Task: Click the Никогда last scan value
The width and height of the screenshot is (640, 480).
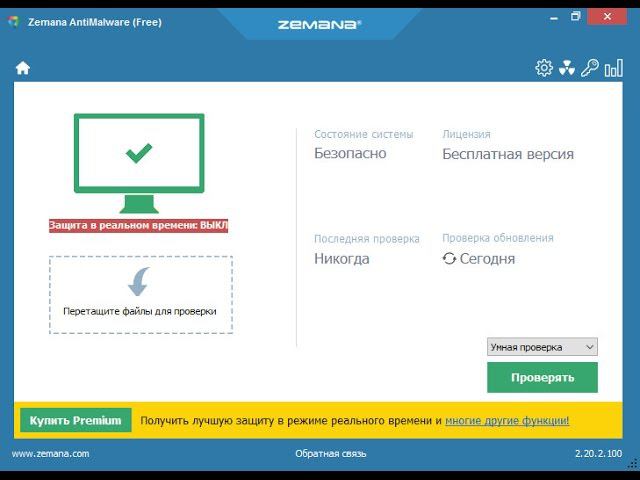Action: (342, 258)
